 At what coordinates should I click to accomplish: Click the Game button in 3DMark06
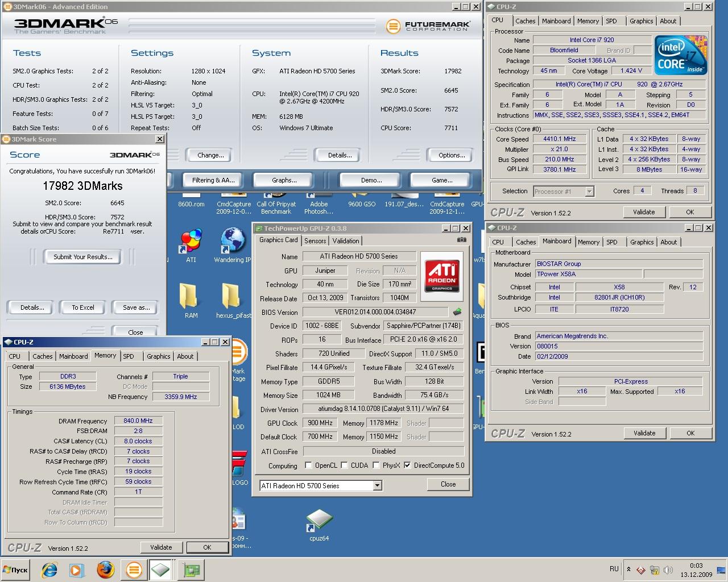point(442,180)
